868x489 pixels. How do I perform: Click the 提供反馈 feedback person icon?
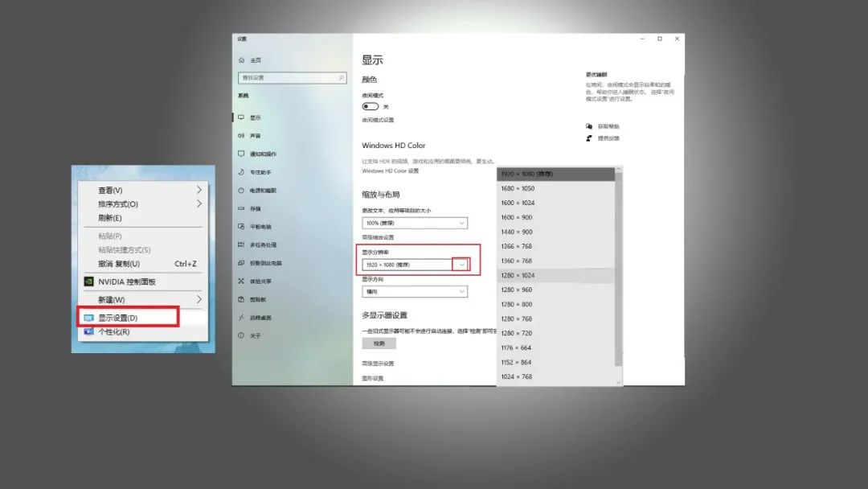point(589,138)
